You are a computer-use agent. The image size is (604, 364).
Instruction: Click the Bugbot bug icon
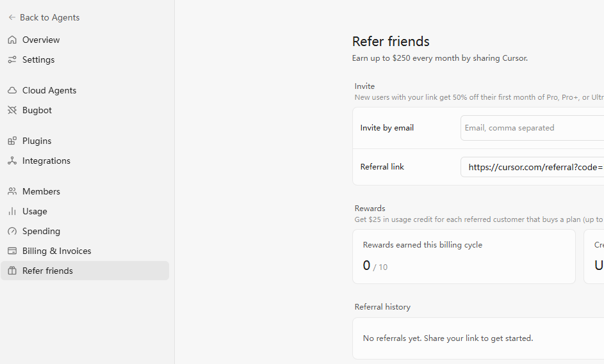pos(12,110)
